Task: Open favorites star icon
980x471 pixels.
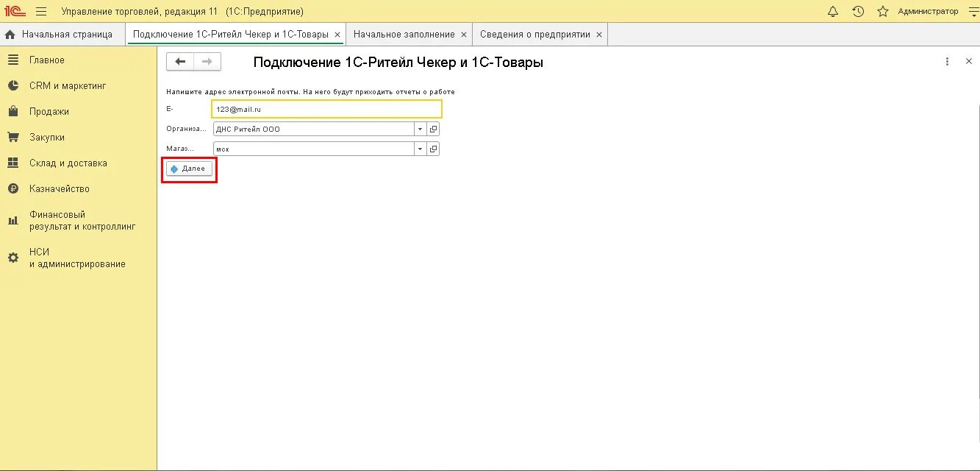Action: click(x=883, y=11)
